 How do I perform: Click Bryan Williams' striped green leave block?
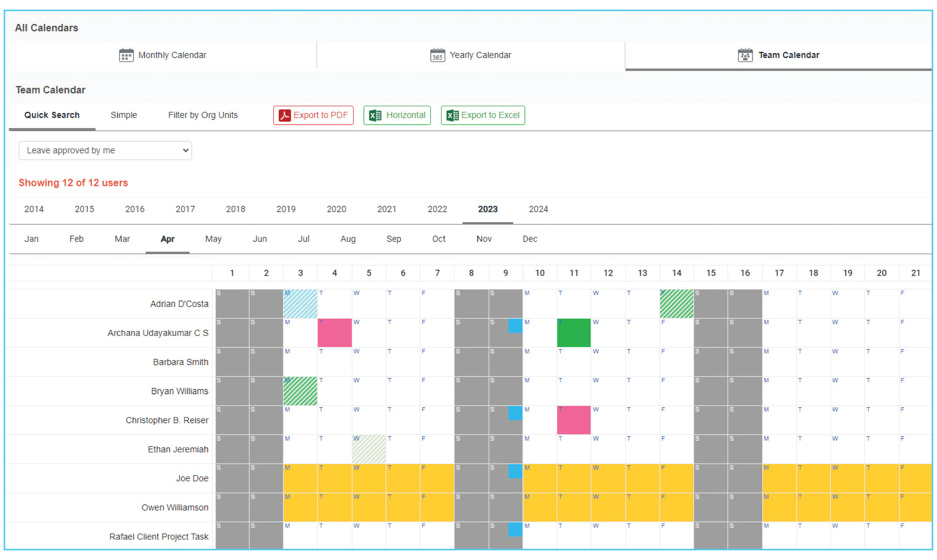click(300, 391)
